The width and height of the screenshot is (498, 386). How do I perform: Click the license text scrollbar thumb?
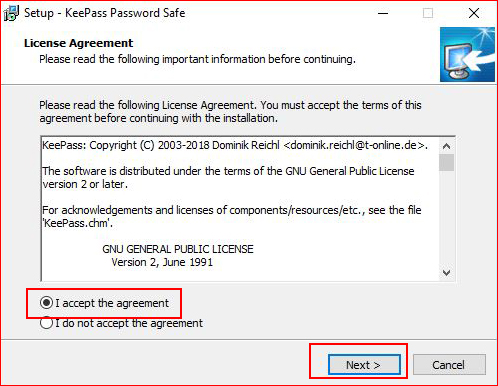(x=446, y=162)
